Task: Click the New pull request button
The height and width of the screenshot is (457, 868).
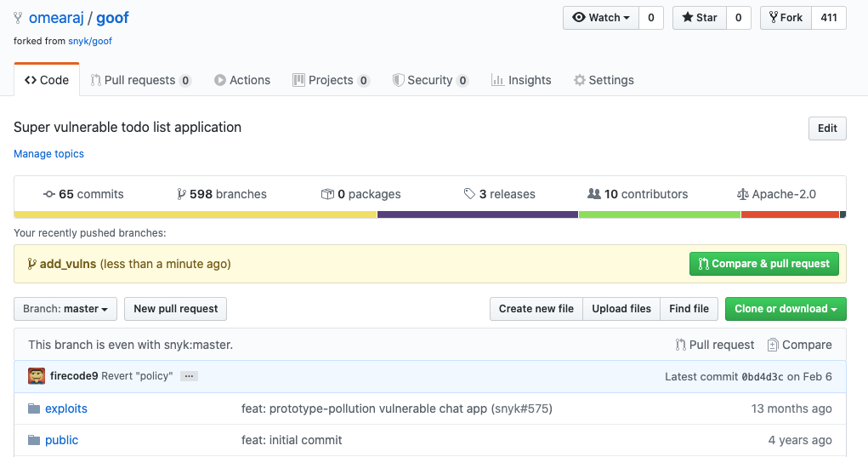Action: (x=175, y=309)
